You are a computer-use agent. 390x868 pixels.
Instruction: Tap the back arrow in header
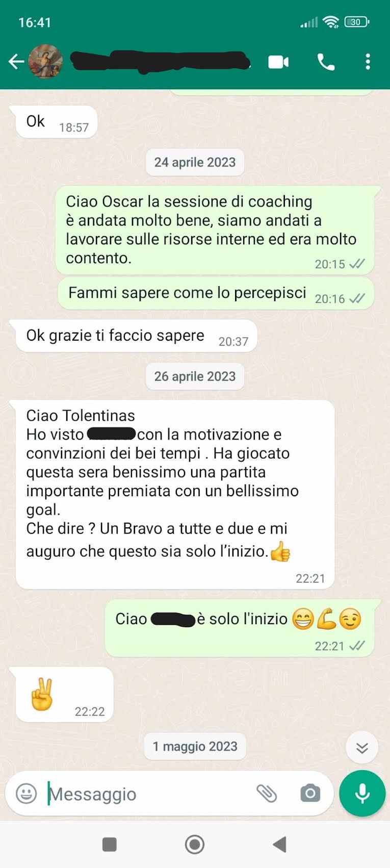pyautogui.click(x=16, y=62)
